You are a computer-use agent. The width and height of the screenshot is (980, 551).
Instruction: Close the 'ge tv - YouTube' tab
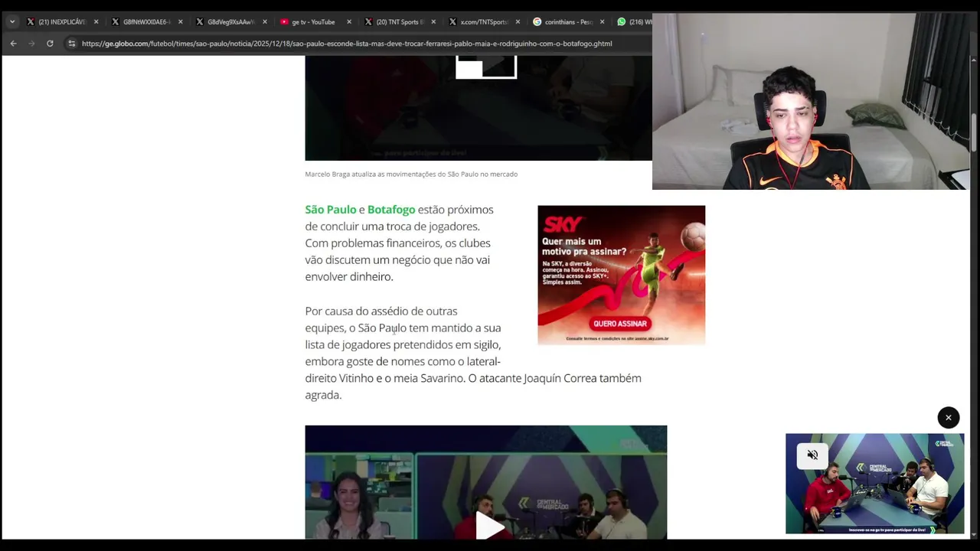point(349,21)
